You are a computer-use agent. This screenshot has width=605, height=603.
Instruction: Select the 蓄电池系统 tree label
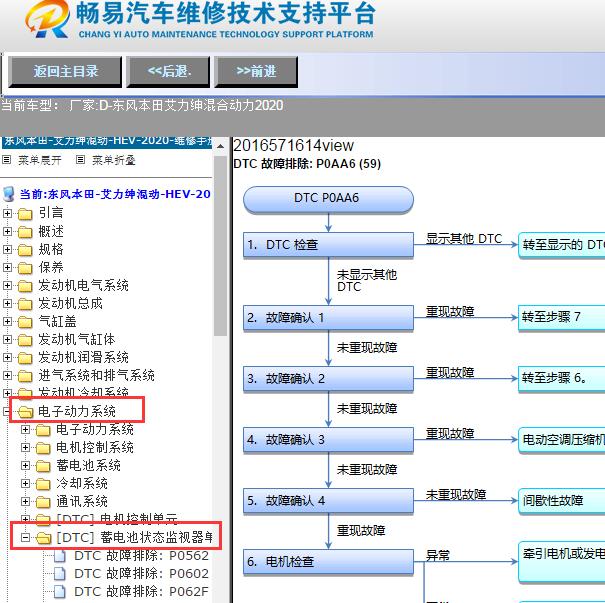[88, 465]
